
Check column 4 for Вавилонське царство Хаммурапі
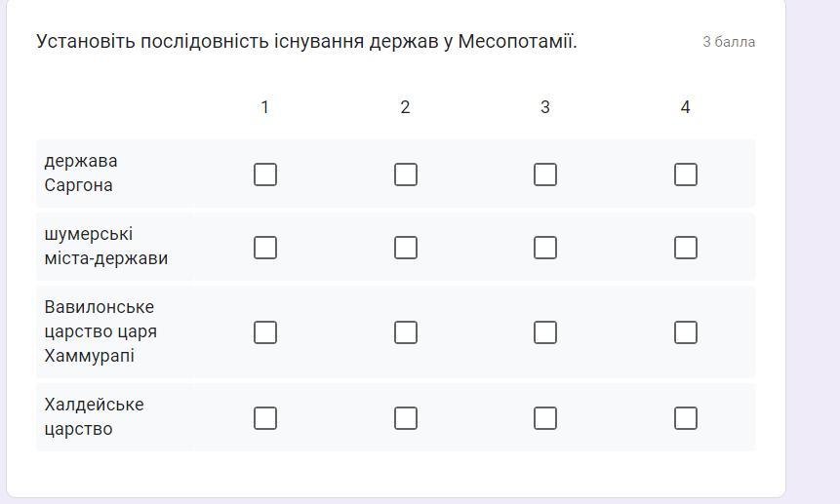pos(685,332)
